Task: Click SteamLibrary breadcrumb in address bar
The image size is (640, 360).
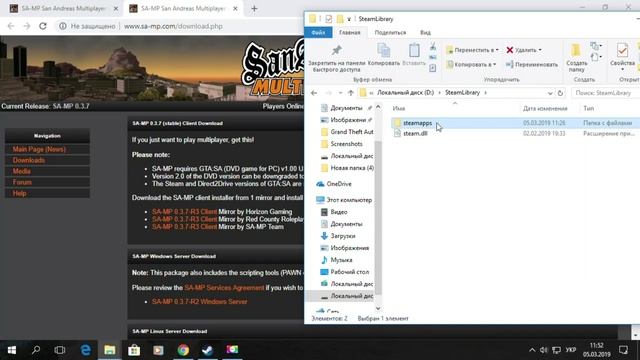Action: tap(462, 93)
